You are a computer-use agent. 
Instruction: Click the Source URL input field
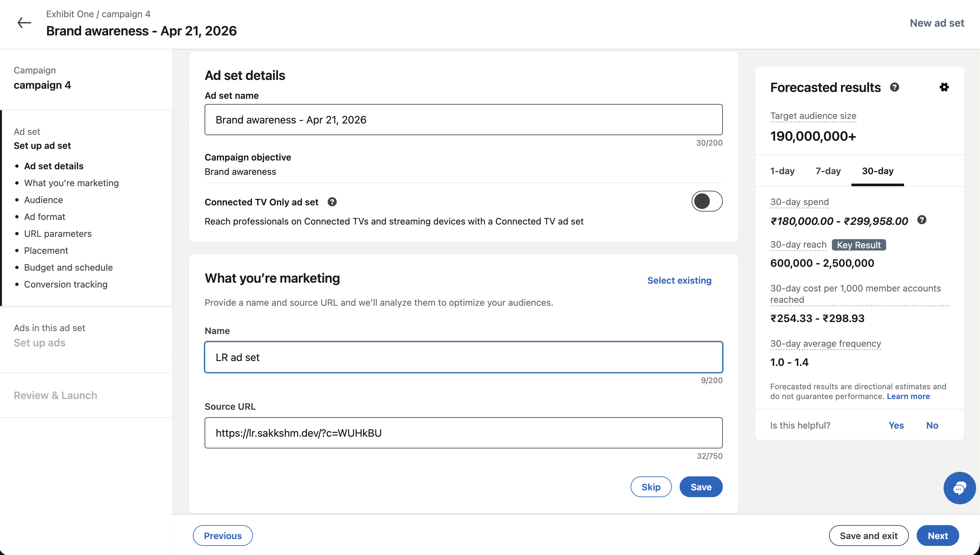(463, 432)
